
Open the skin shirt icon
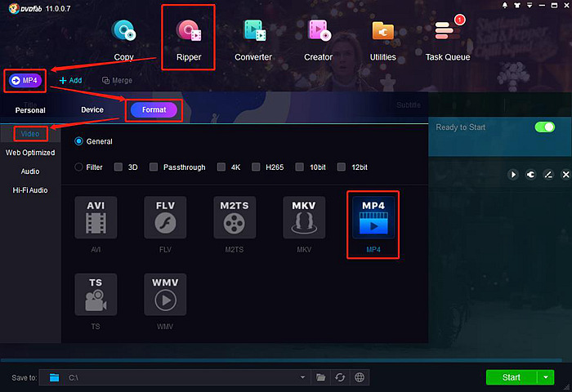(x=517, y=5)
